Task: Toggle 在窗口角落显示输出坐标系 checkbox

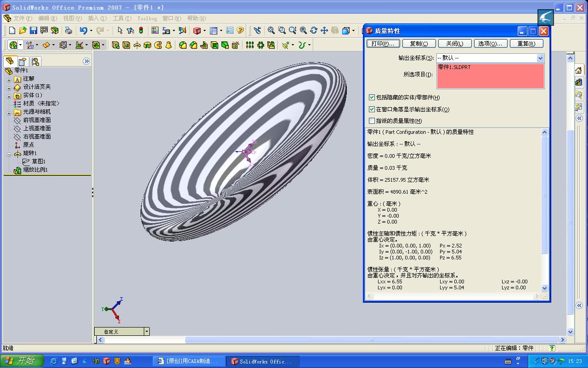Action: [x=372, y=109]
